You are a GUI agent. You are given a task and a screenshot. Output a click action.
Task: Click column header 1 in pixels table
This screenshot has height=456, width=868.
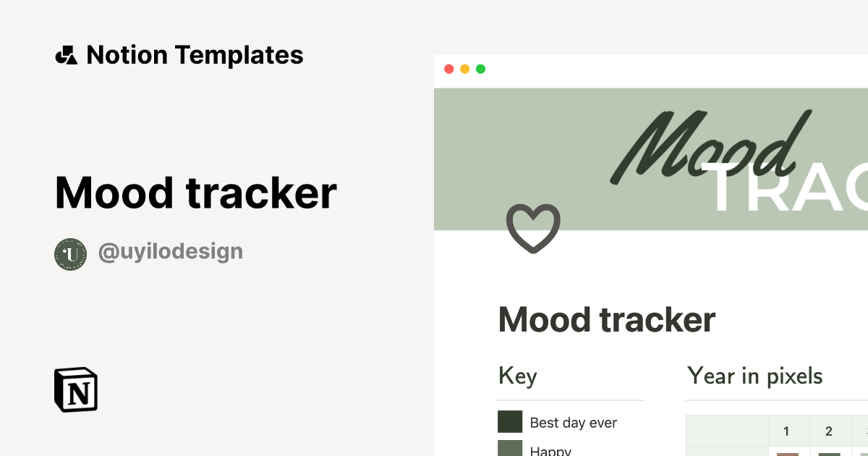click(786, 431)
